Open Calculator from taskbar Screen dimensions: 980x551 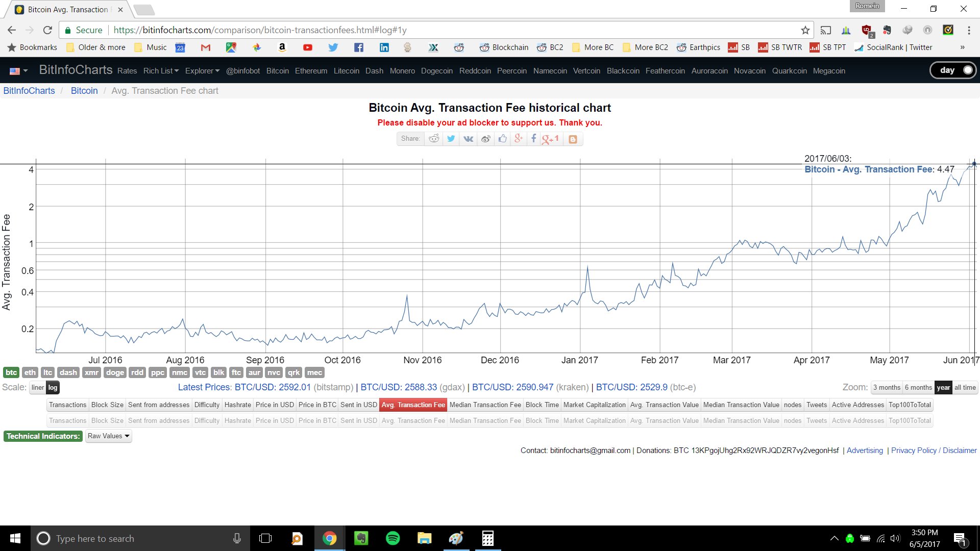pyautogui.click(x=487, y=538)
